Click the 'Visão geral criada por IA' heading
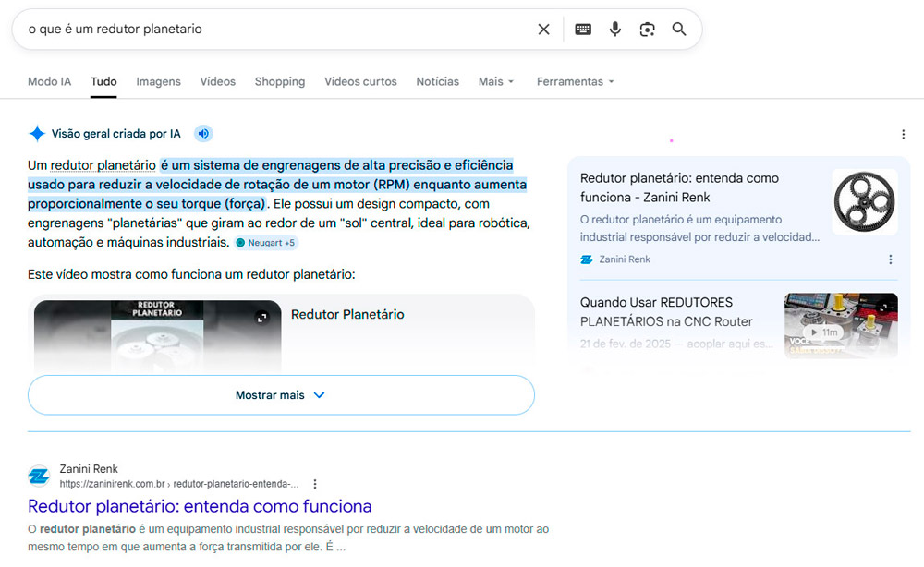Screen dimensions: 924x567 (116, 134)
